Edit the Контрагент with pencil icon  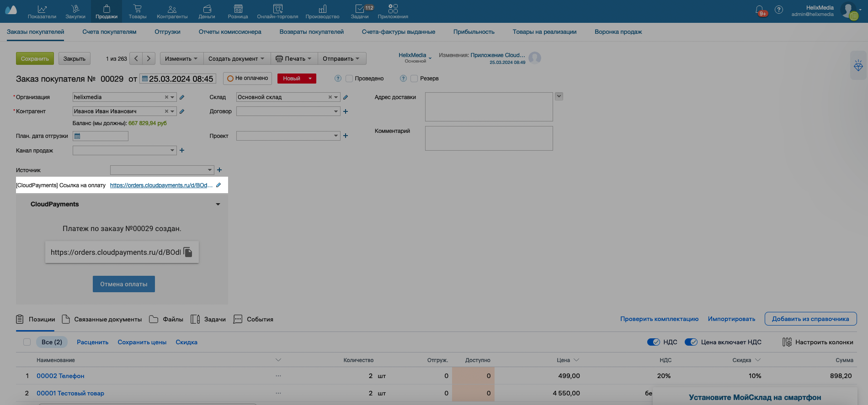(x=182, y=111)
